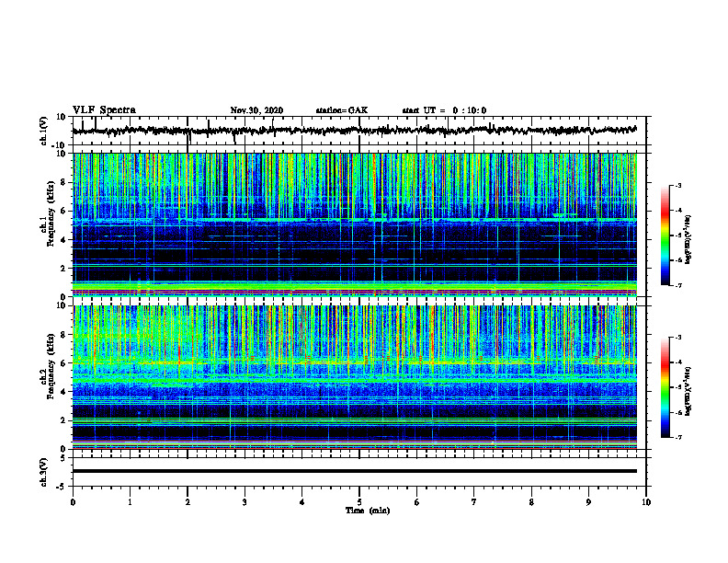Click the "7" tick on the time axis
This screenshot has width=728, height=563.
pos(474,502)
